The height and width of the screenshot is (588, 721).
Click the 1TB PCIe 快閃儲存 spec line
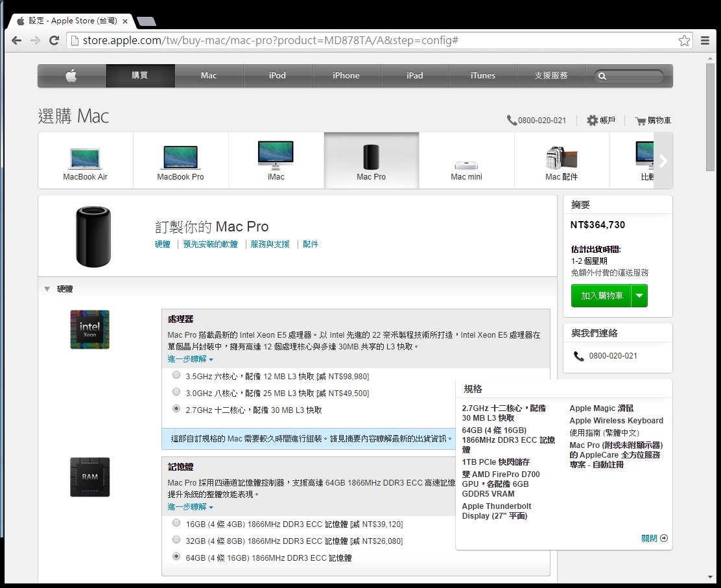pyautogui.click(x=495, y=462)
